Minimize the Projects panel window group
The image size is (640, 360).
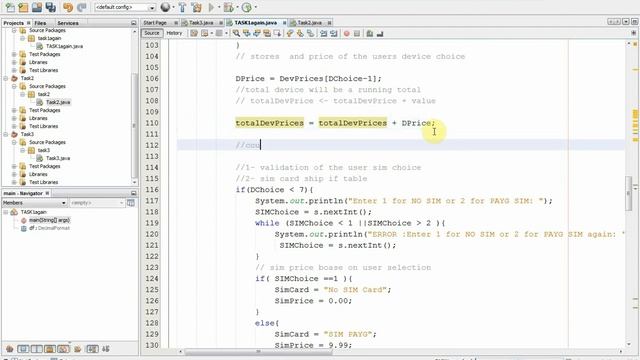click(x=133, y=23)
